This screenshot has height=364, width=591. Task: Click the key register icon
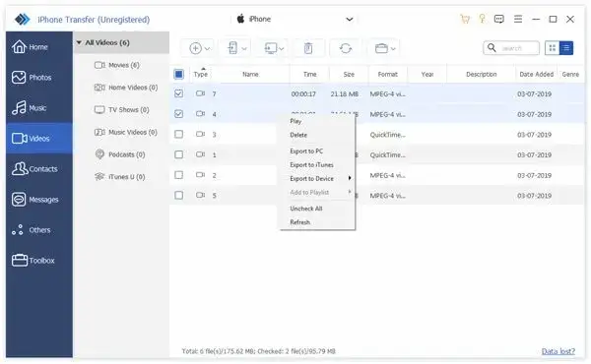coord(482,19)
